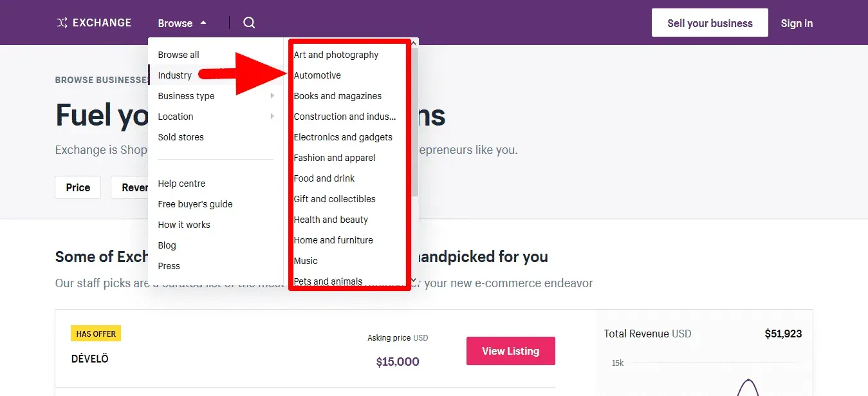Expand the Business type submenu arrow
The width and height of the screenshot is (868, 396).
[x=272, y=96]
